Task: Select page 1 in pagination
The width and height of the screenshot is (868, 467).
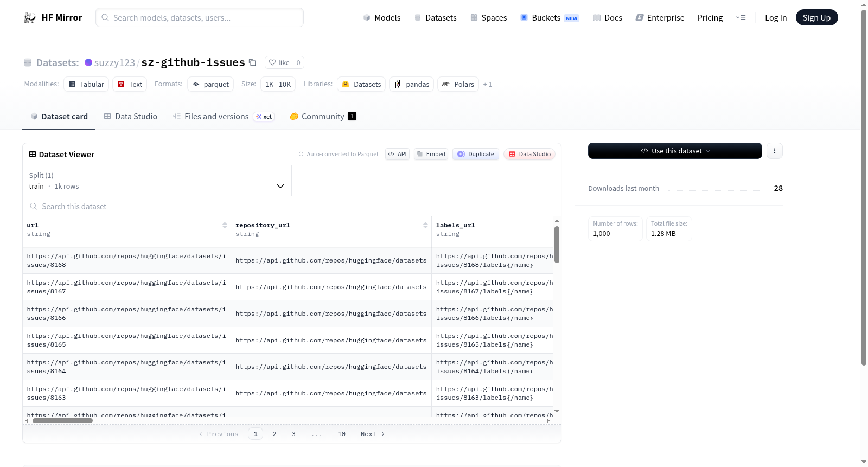Action: point(256,434)
